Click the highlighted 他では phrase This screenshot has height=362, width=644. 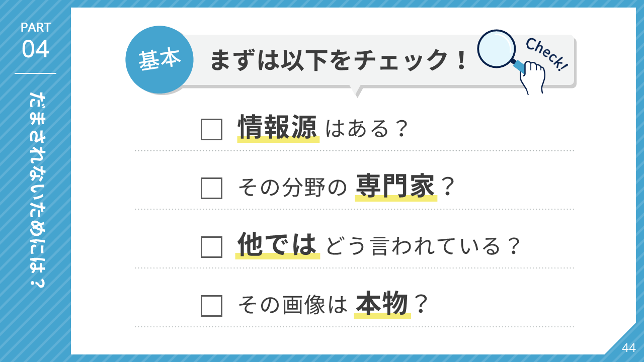(x=278, y=245)
